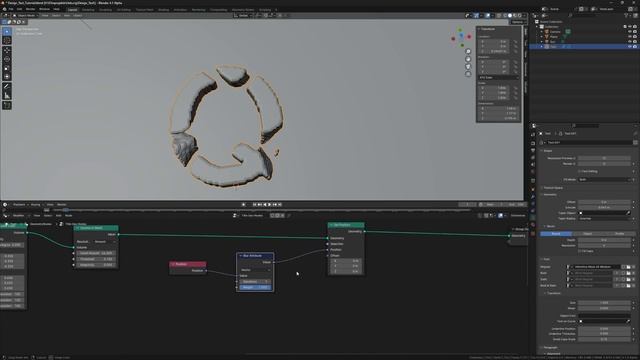Image resolution: width=640 pixels, height=360 pixels.
Task: Open the XYZ Euler rotation mode dropdown
Action: (x=498, y=77)
